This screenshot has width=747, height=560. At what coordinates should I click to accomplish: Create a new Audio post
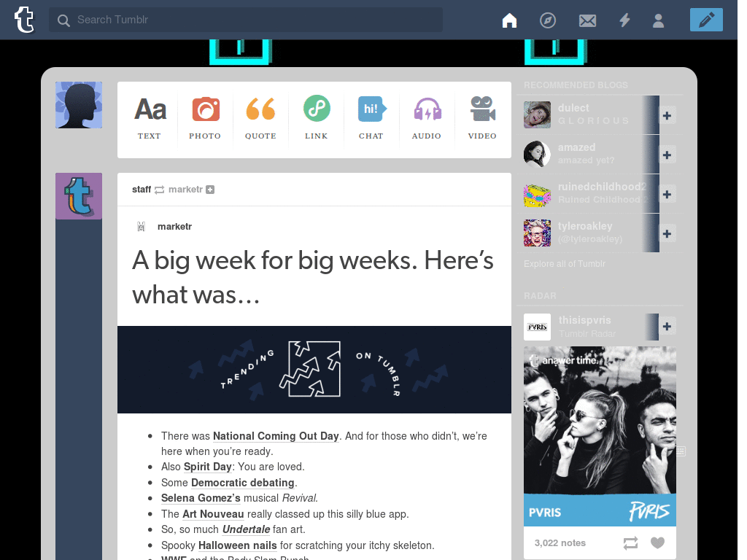(427, 118)
